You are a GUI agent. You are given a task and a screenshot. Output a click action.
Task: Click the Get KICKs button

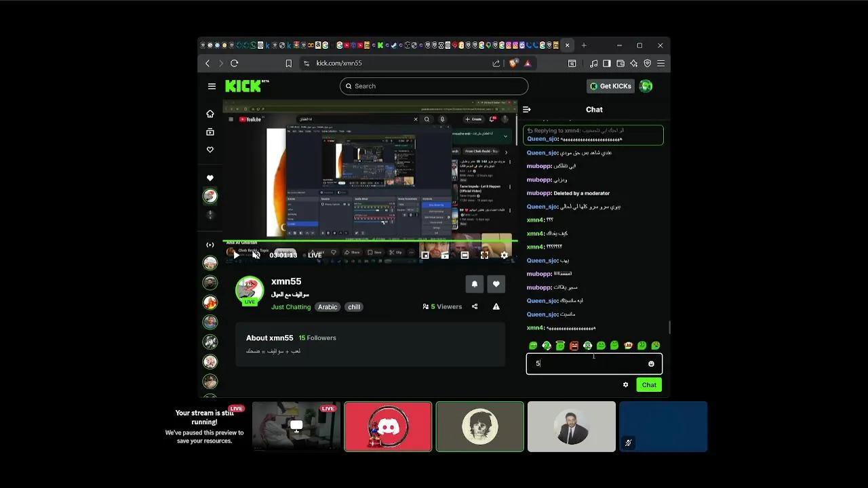(610, 86)
